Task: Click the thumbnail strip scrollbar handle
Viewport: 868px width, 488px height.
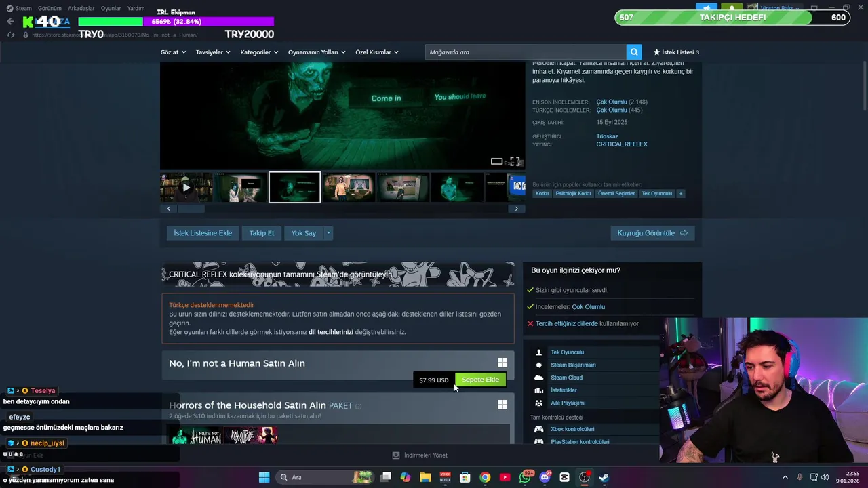Action: point(191,209)
